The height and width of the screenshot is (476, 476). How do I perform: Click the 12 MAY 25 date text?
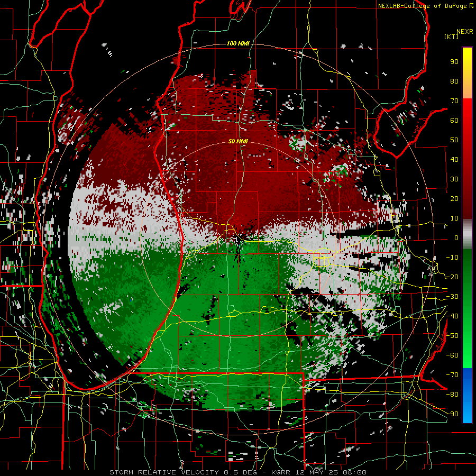click(316, 472)
